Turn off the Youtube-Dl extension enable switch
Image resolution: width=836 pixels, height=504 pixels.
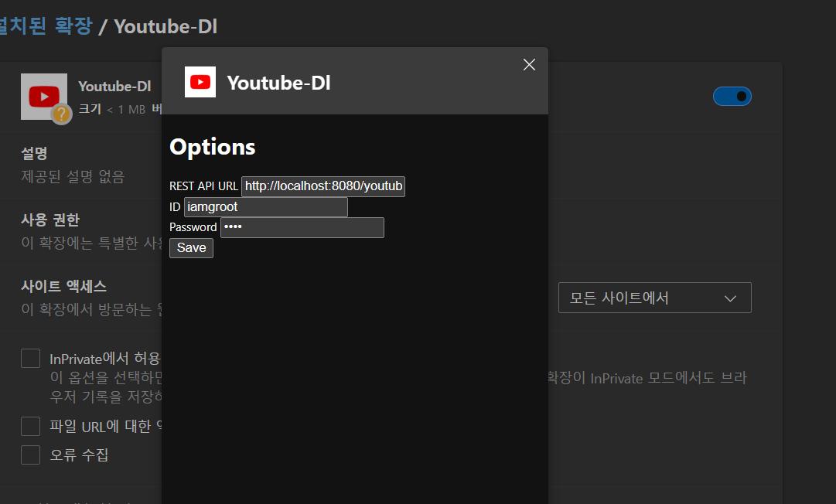pos(732,96)
